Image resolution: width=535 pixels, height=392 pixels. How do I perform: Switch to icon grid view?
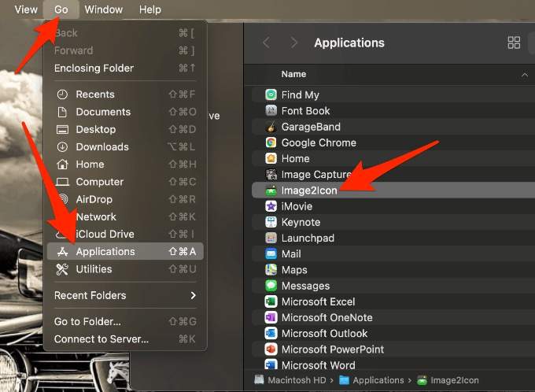tap(514, 43)
